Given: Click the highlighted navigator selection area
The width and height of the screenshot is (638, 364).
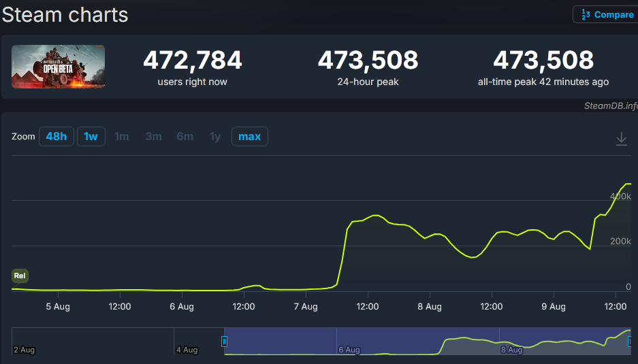Looking at the screenshot, I should point(427,342).
